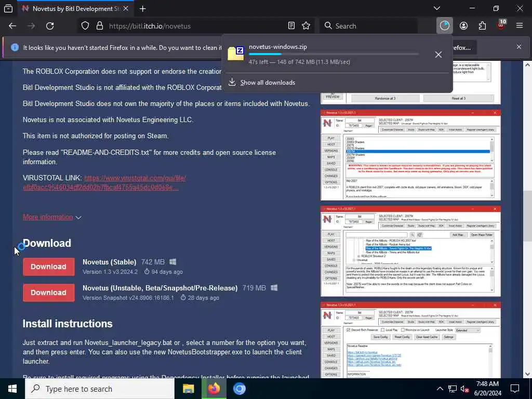Open the Firefox account icon
This screenshot has height=399, width=532.
tap(463, 26)
